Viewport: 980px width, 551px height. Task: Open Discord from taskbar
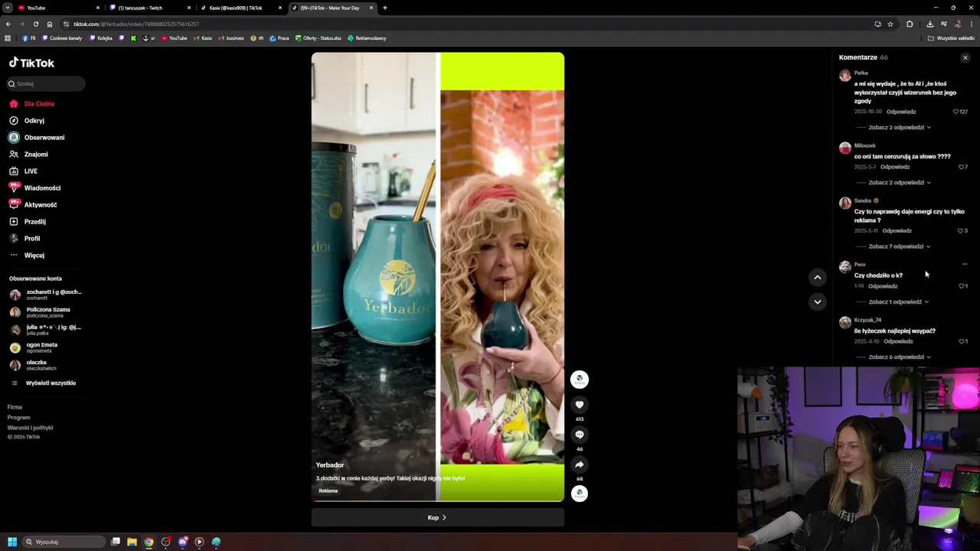pyautogui.click(x=182, y=542)
